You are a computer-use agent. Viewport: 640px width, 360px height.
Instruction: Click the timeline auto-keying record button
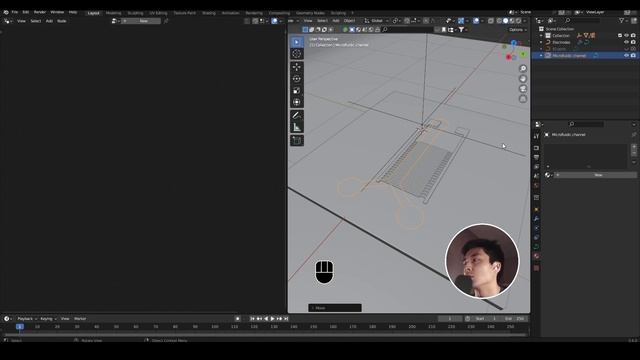click(x=238, y=319)
